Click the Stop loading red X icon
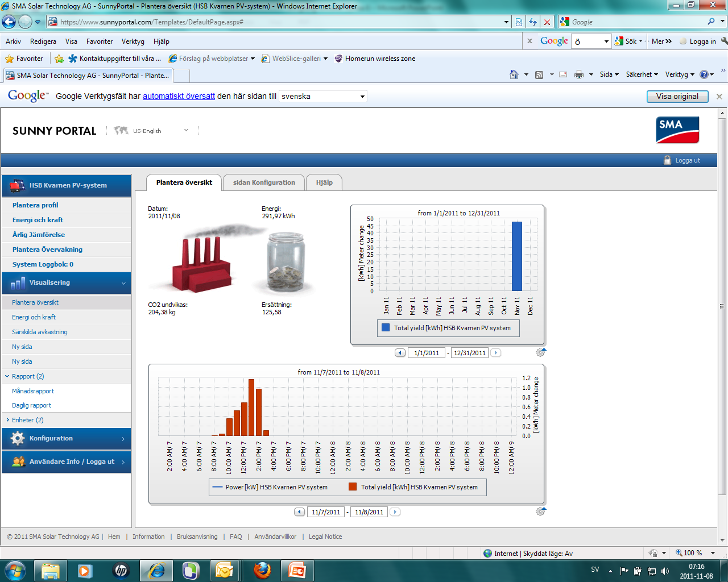Screen dimensions: 728x582 coord(547,22)
